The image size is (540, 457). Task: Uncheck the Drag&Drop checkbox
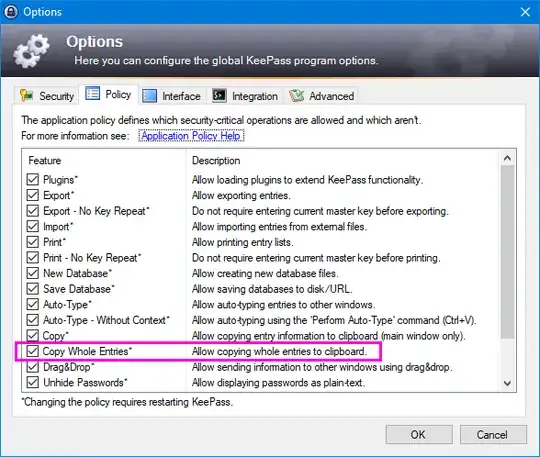33,367
